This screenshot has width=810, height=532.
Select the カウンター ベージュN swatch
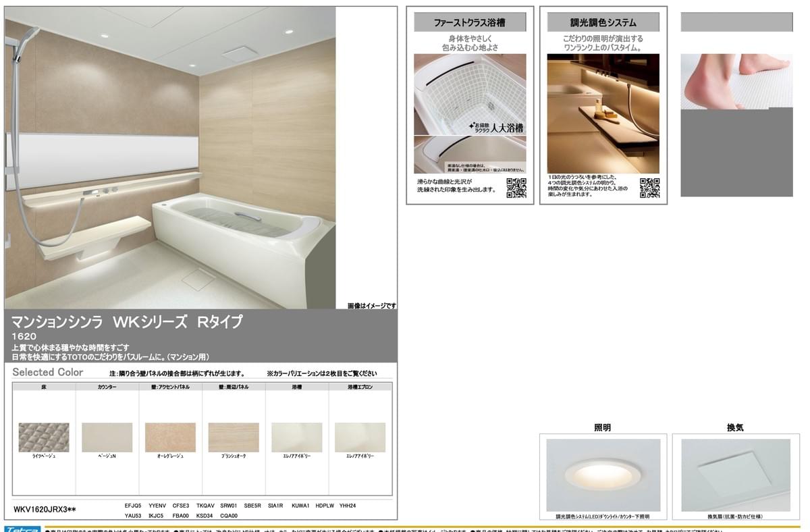pos(107,437)
